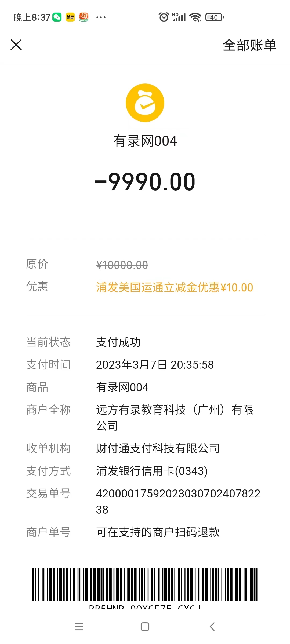Tap the merchant name 有录网004 title
Viewport: 290px width, 644px height.
[x=145, y=141]
